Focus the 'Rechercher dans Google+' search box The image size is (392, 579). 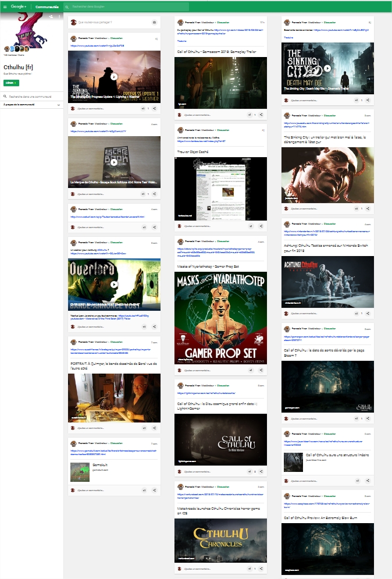tap(126, 6)
